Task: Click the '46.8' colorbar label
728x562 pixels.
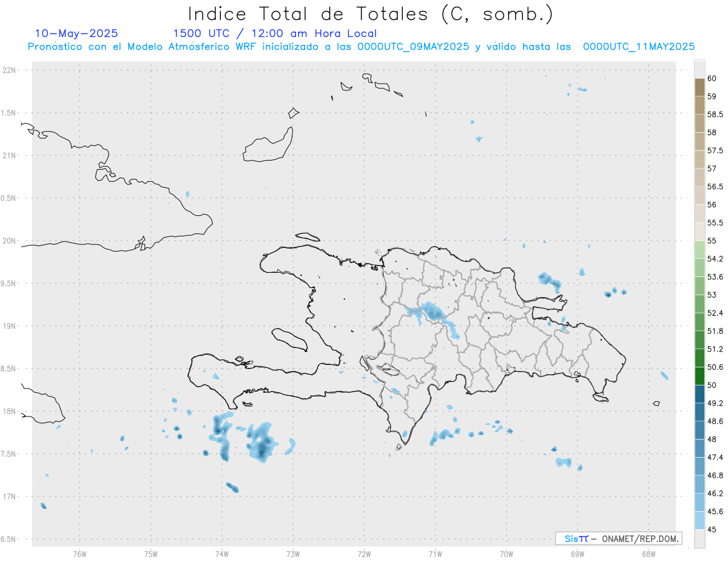Action: (x=715, y=475)
